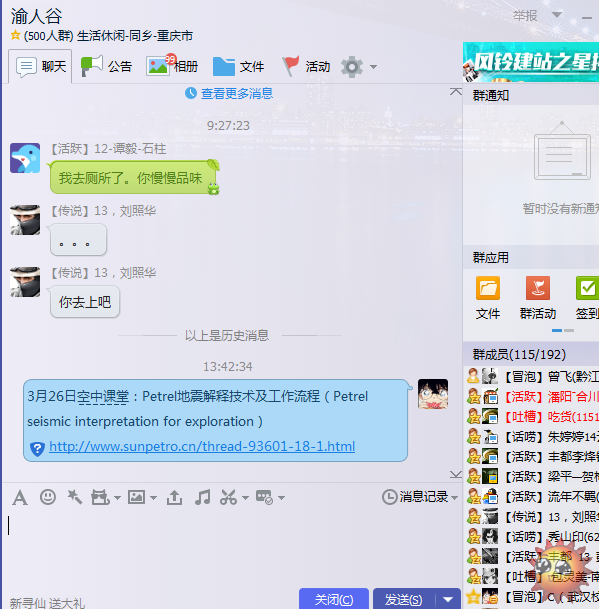The height and width of the screenshot is (609, 599).
Task: Open dropdown next to chat bubble icon
Action: coord(282,498)
